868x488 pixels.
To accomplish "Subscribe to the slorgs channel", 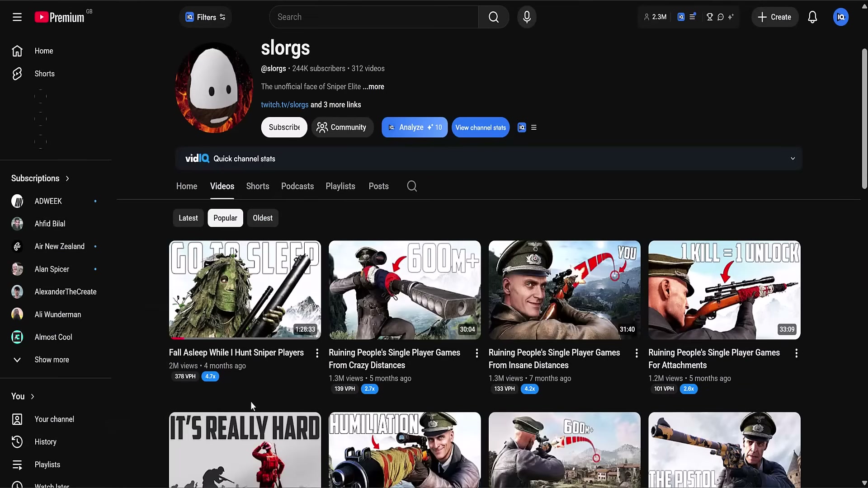I will click(284, 127).
